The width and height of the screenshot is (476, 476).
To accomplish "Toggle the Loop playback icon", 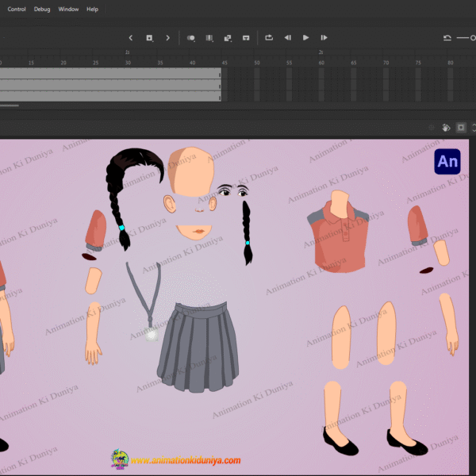I will [269, 37].
